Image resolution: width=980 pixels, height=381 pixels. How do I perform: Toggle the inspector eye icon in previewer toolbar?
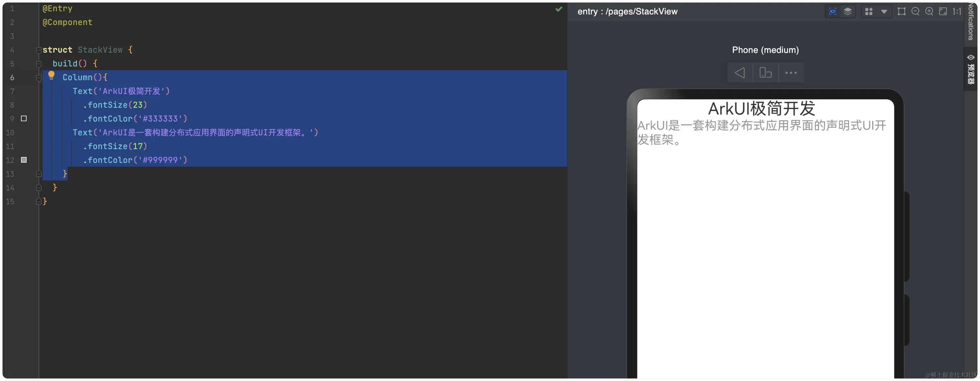click(x=833, y=11)
